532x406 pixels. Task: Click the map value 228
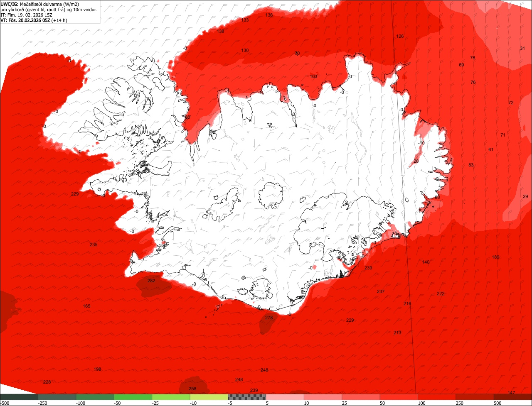pos(47,382)
